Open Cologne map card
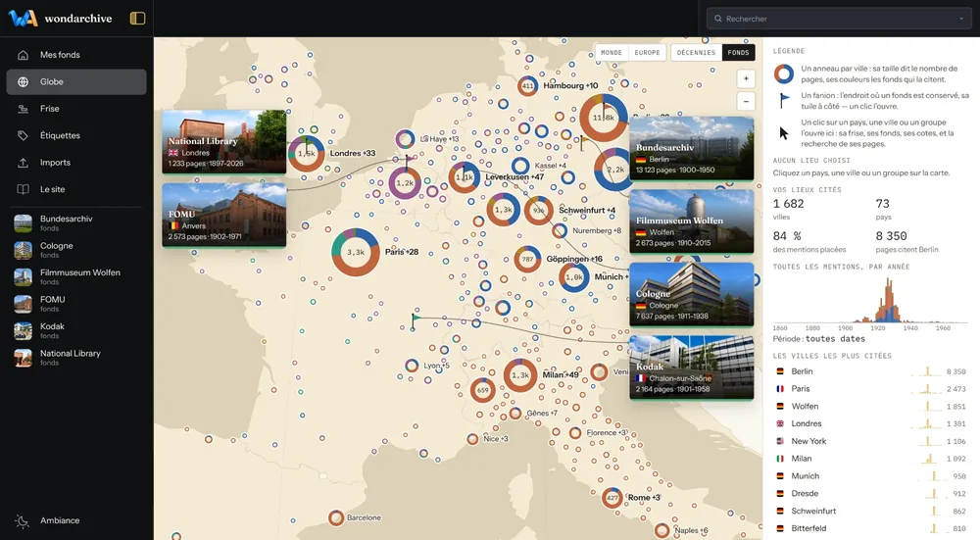The height and width of the screenshot is (540, 980). pos(691,295)
